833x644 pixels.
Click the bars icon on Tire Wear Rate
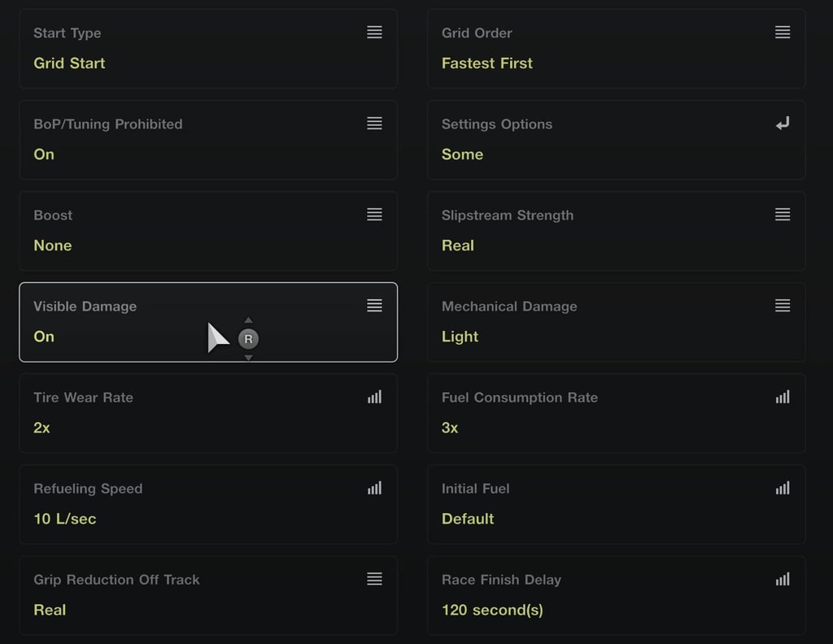pyautogui.click(x=374, y=397)
